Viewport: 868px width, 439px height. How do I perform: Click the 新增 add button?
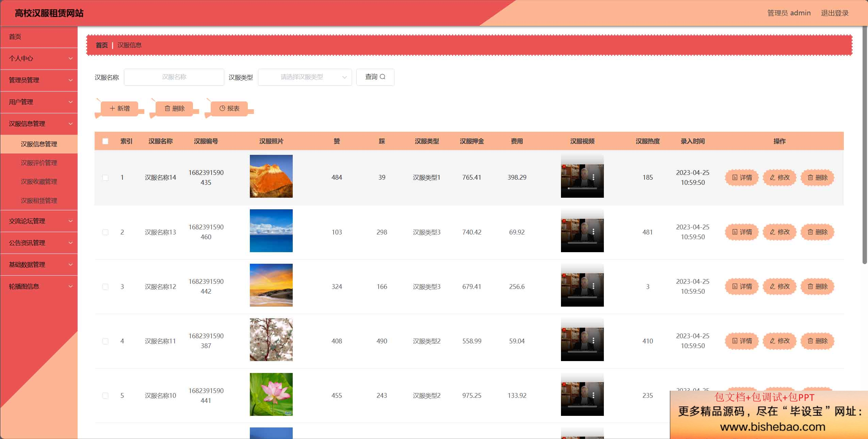pos(119,109)
